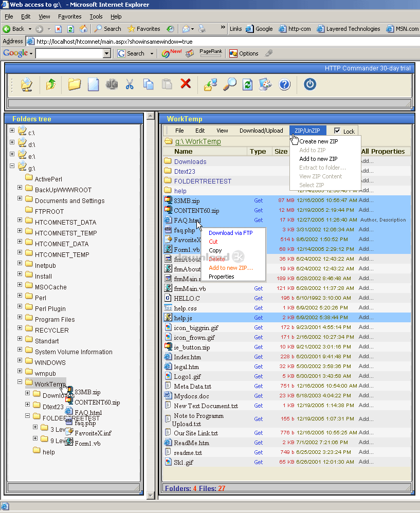Click the 83MB.zip file icon

[x=168, y=200]
